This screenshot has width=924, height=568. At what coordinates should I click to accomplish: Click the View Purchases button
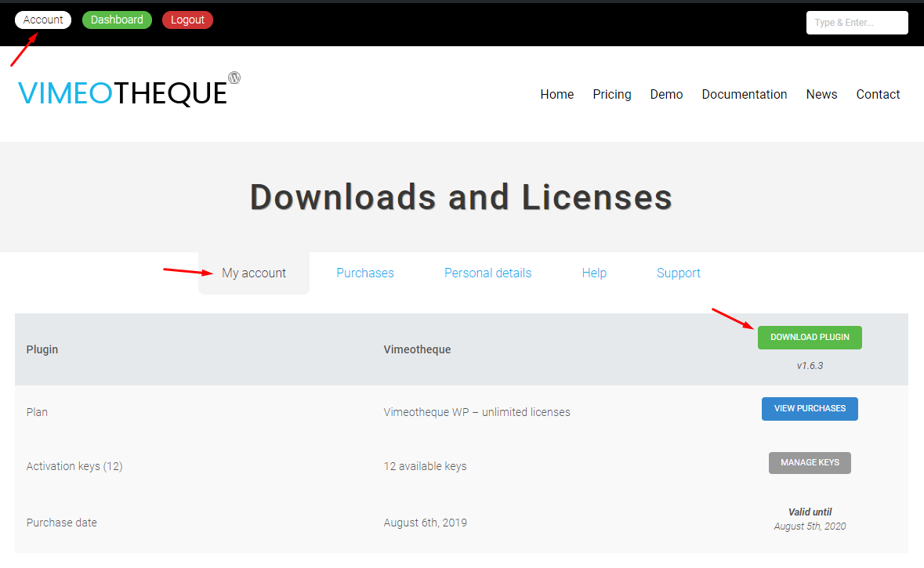810,408
